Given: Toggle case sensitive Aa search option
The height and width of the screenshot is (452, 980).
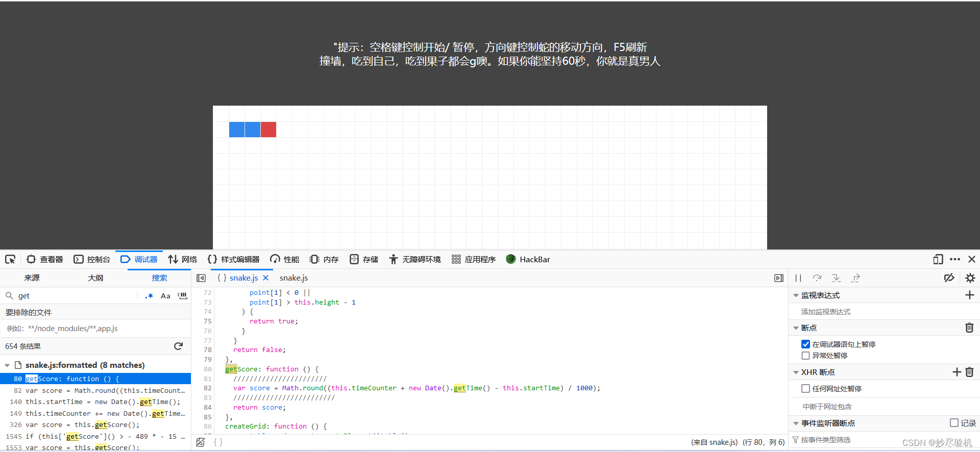Looking at the screenshot, I should [165, 295].
